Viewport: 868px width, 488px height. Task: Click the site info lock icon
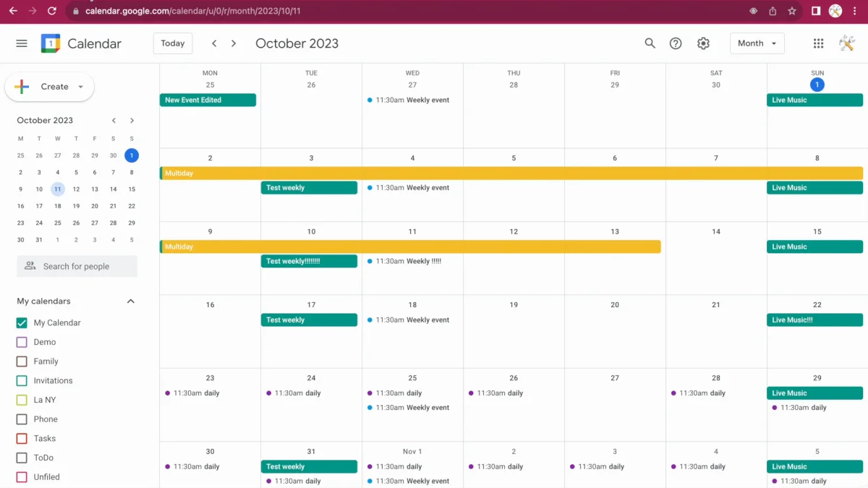[x=75, y=12]
